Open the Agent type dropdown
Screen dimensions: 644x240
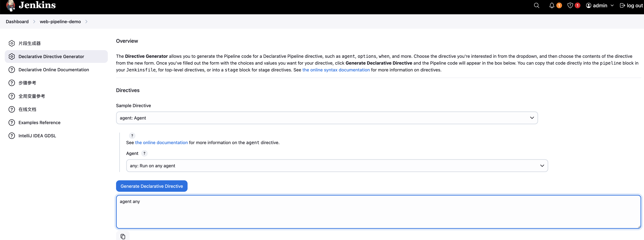[337, 166]
